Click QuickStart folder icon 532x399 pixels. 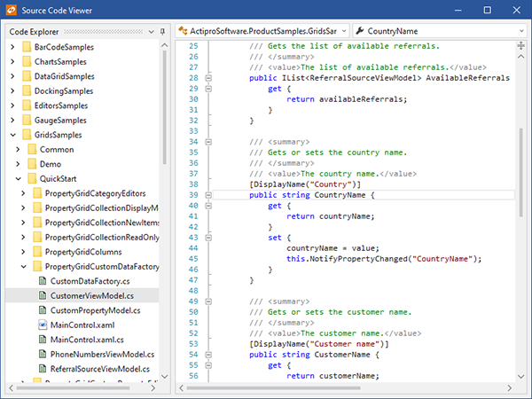32,178
